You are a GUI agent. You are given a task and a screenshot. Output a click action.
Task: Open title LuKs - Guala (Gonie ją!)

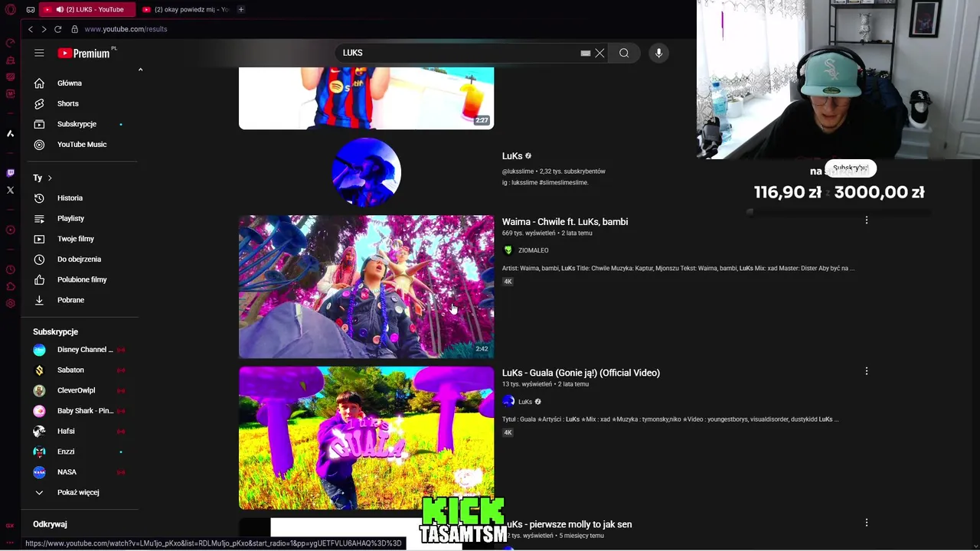point(581,373)
